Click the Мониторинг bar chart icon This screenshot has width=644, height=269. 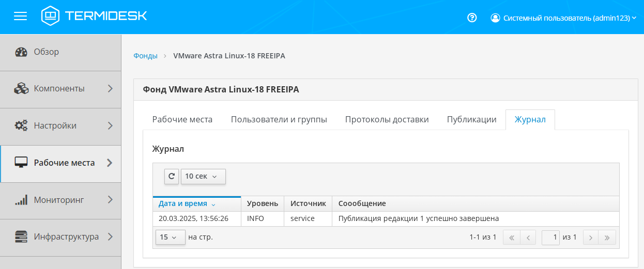tap(21, 200)
